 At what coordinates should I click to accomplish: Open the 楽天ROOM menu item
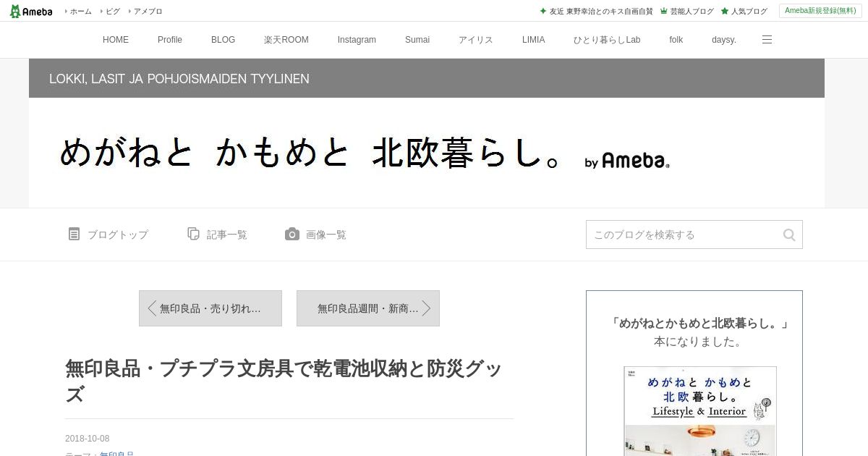[x=286, y=40]
